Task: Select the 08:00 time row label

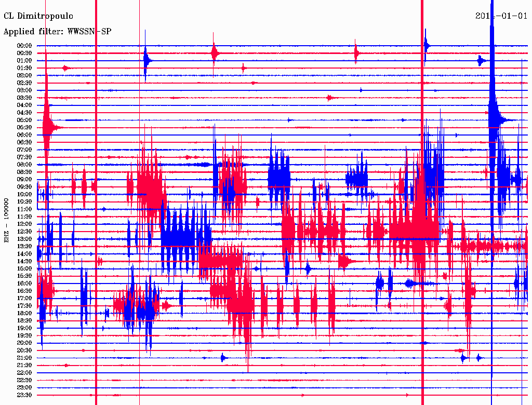Action: (x=24, y=165)
